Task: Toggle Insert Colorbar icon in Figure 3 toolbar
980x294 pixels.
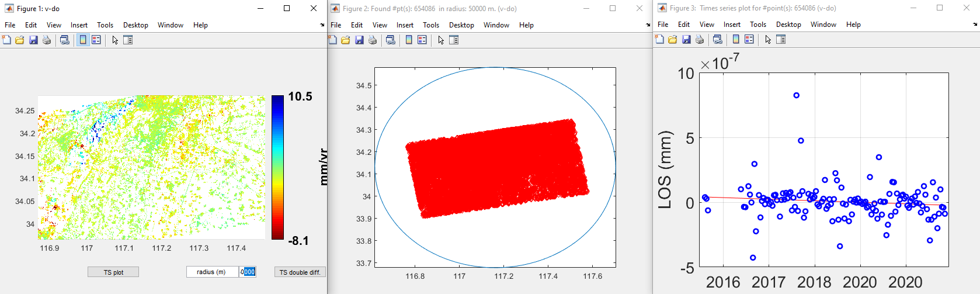Action: 736,39
